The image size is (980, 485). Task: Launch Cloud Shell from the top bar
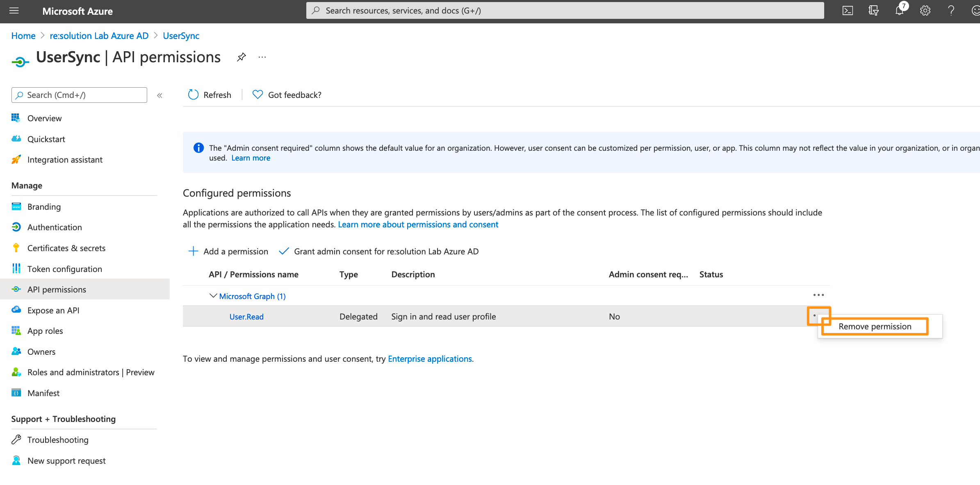(848, 11)
